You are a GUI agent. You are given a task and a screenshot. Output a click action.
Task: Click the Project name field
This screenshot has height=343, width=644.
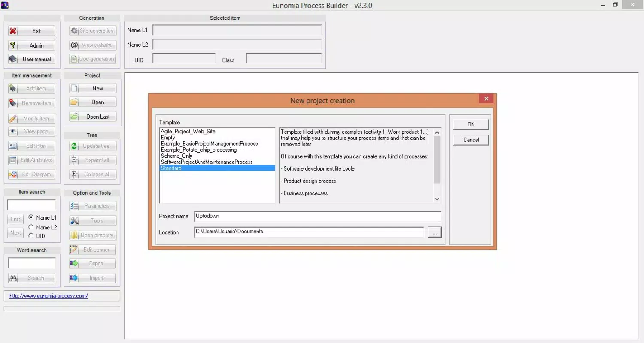(318, 217)
